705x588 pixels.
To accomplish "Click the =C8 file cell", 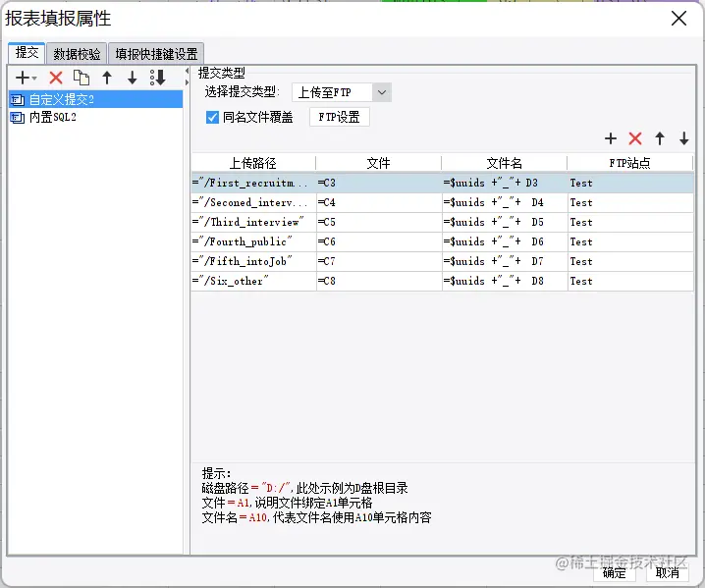I will [x=379, y=281].
